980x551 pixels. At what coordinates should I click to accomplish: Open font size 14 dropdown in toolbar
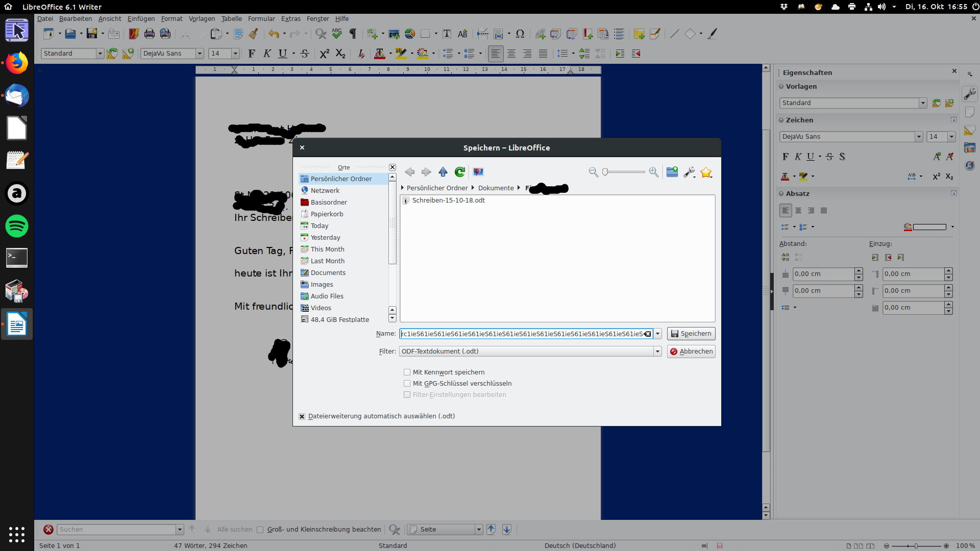(235, 54)
